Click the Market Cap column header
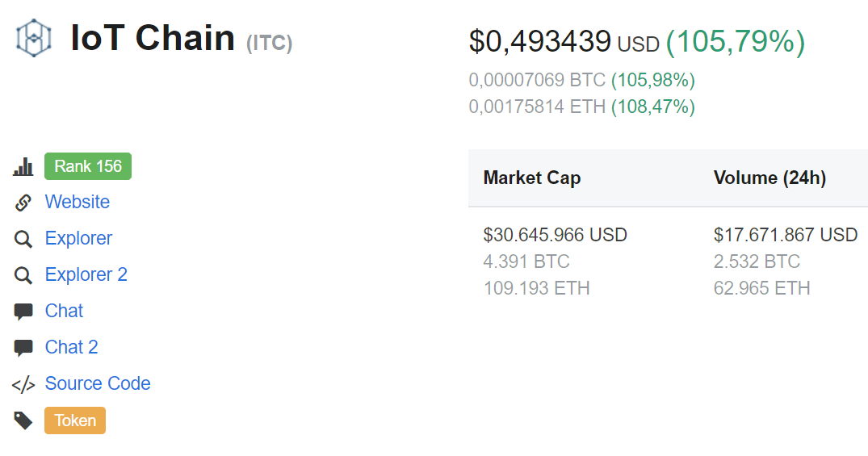Screen dimensions: 868x456 (532, 178)
